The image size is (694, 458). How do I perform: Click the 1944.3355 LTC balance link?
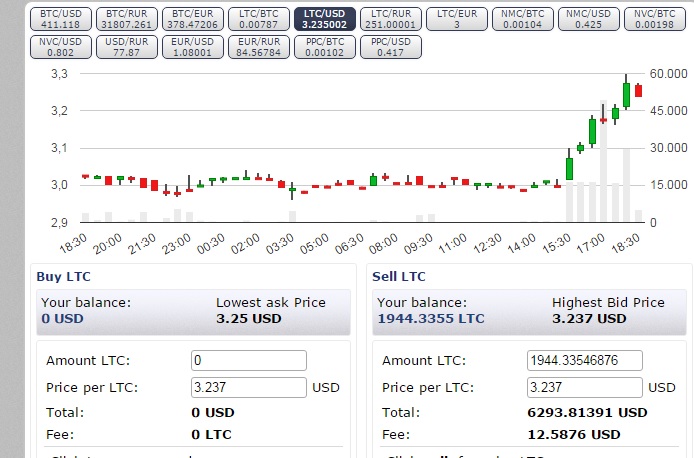[430, 319]
